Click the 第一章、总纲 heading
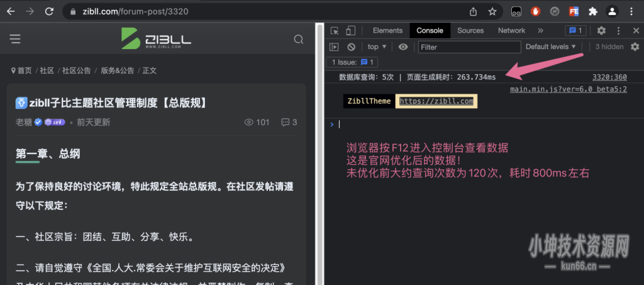The height and width of the screenshot is (285, 644). click(48, 154)
